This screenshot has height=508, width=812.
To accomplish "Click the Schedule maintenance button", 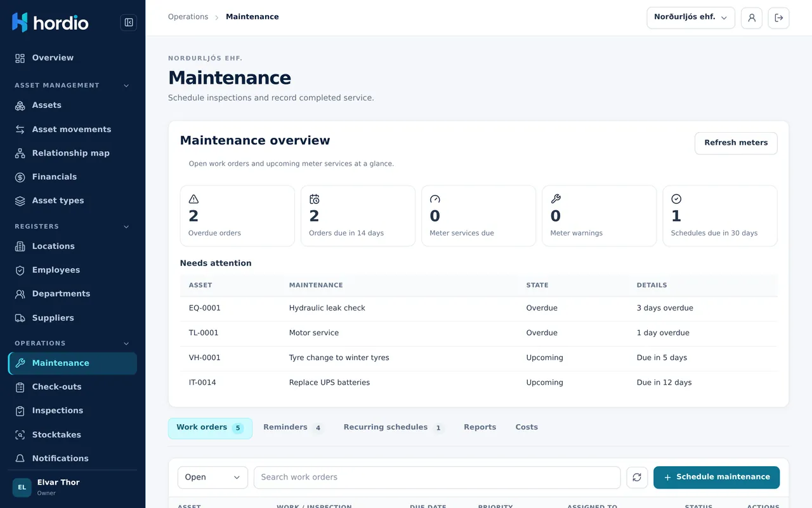I will click(717, 478).
